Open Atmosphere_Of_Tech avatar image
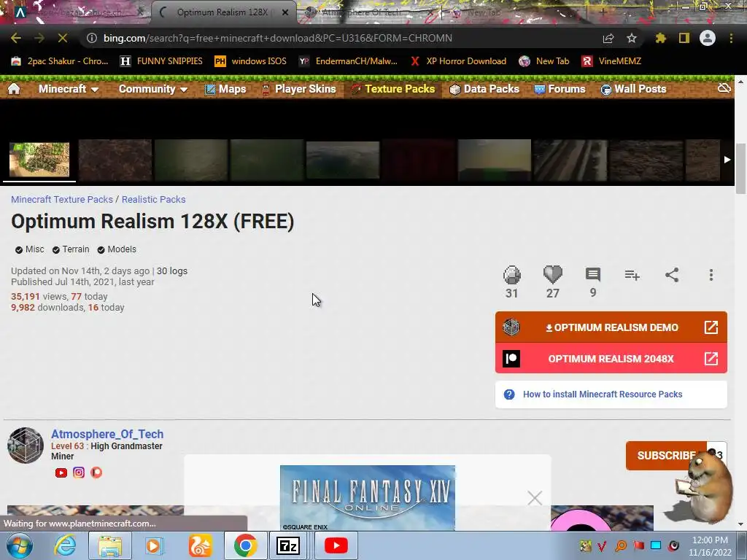747x560 pixels. click(x=26, y=446)
